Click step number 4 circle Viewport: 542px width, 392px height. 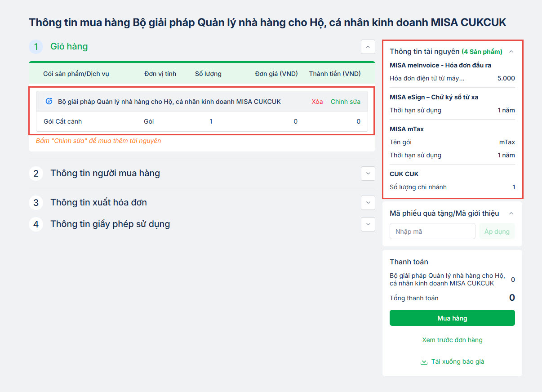36,224
